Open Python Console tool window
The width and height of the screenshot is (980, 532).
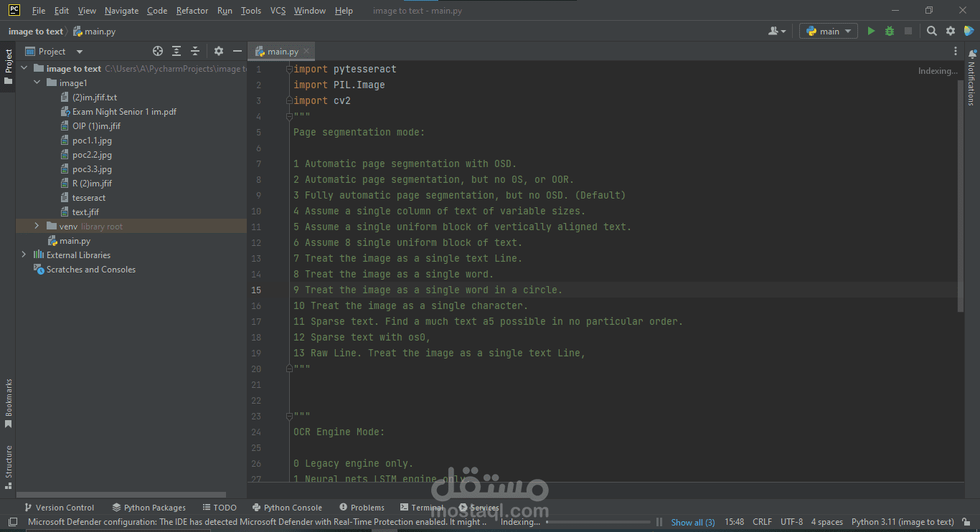coord(288,507)
